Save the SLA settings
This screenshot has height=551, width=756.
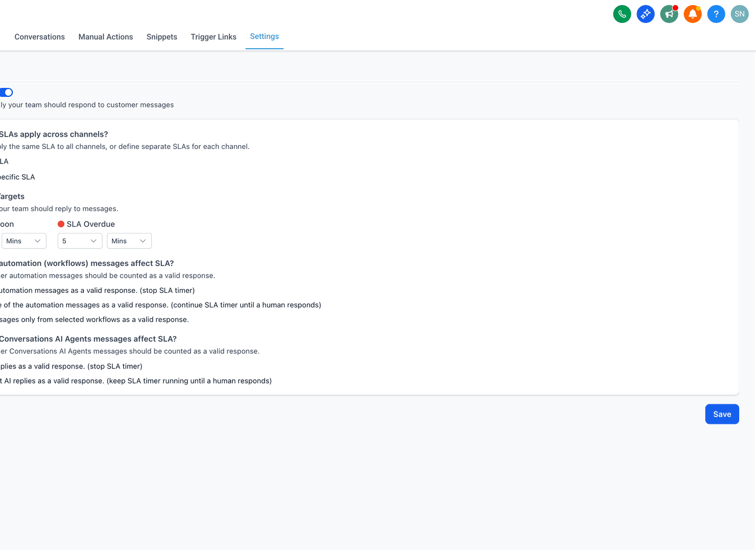tap(722, 414)
